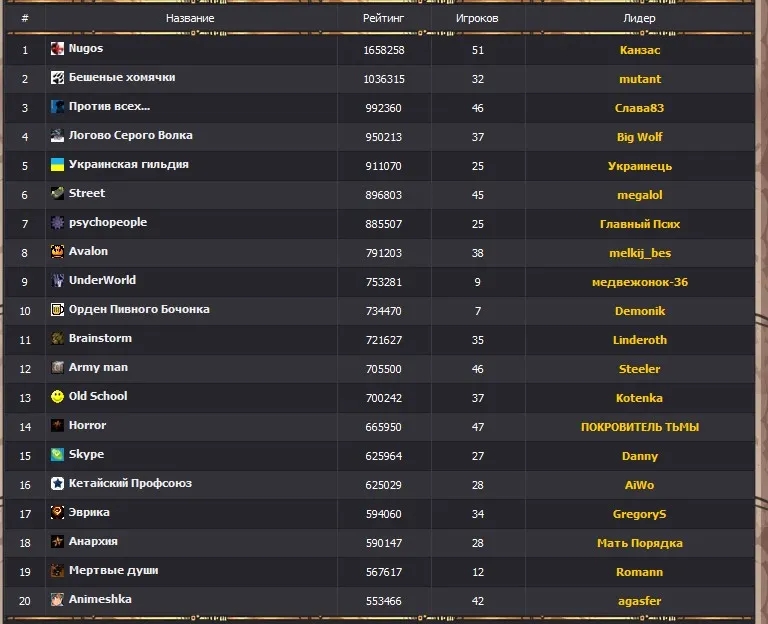Click the Лидер column header
This screenshot has height=624, width=768.
(x=639, y=18)
